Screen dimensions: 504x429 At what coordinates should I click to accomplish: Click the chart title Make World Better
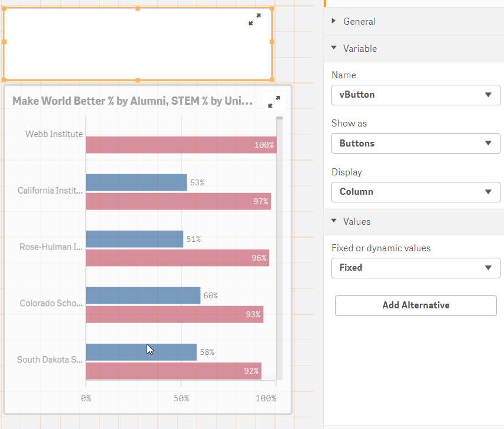pyautogui.click(x=132, y=101)
